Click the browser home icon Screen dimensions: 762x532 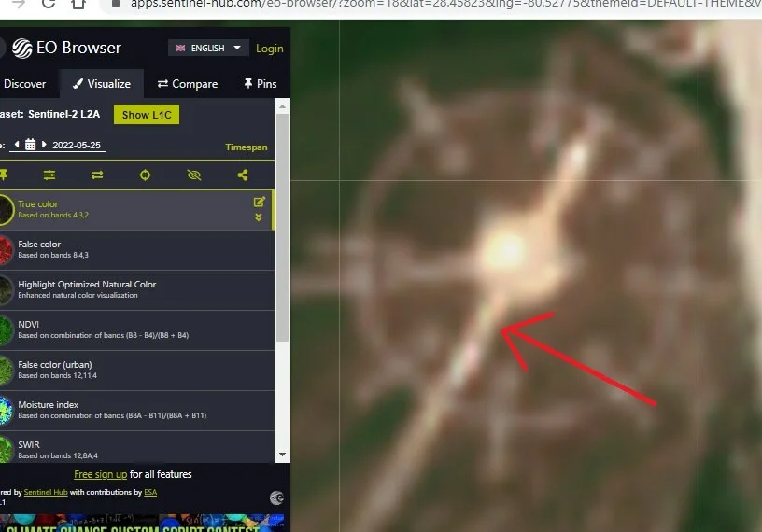[x=78, y=4]
